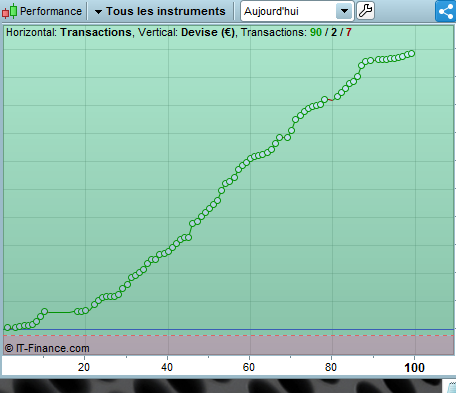Click the red losing segment near transaction 80
The width and height of the screenshot is (456, 393).
(330, 100)
